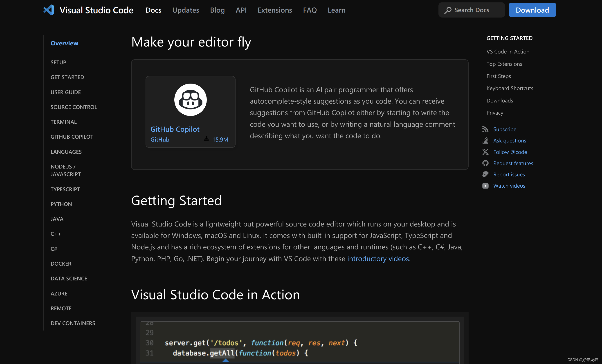Click the Visual Studio Code logo icon
Viewport: 602px width, 364px height.
coord(49,10)
